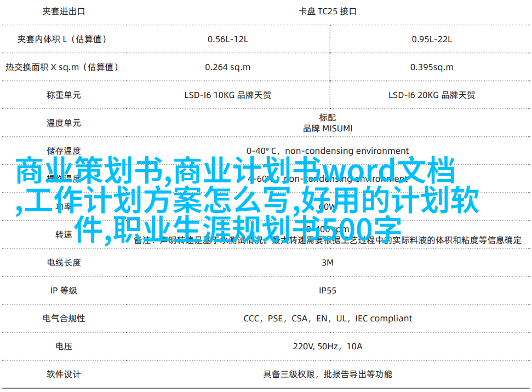Click the 储存温度 row label
This screenshot has width=532, height=392.
pos(64,151)
